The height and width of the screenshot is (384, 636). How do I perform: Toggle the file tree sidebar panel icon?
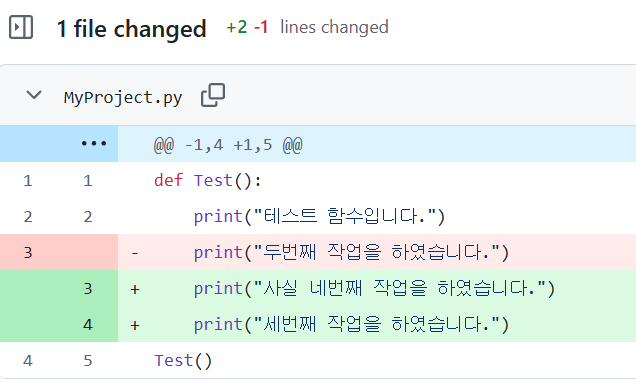(x=21, y=27)
